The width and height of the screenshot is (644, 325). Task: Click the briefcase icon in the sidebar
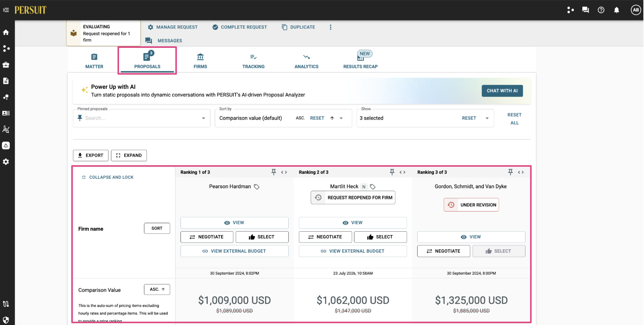click(x=6, y=65)
